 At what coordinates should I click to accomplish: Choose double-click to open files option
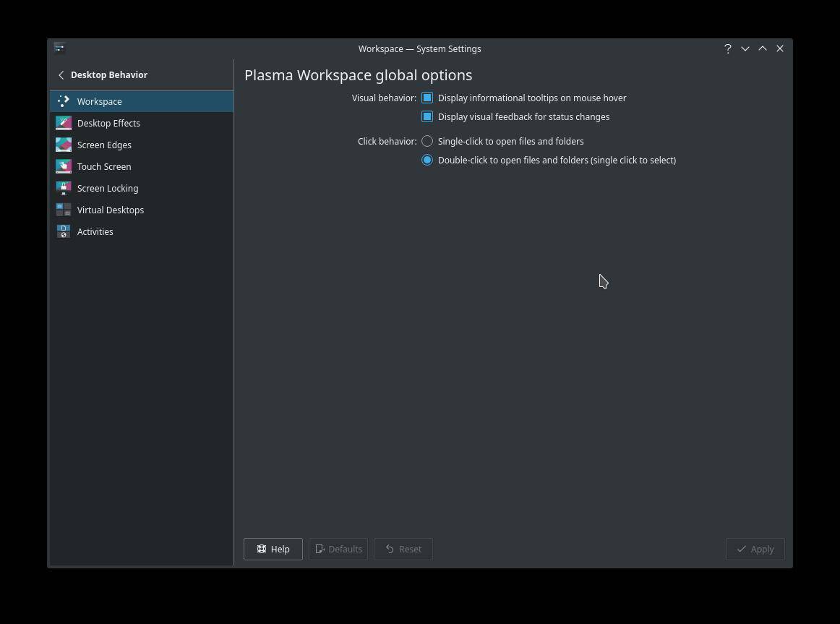click(x=427, y=160)
